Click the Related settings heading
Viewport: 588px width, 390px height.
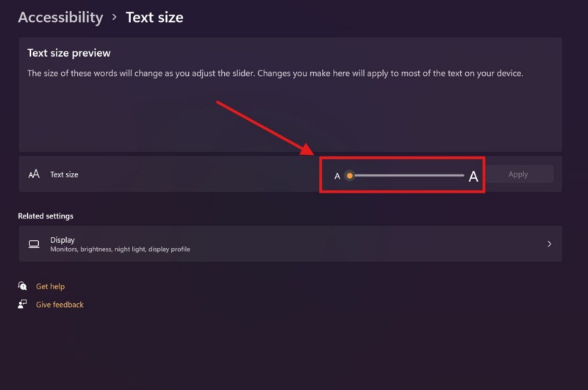click(x=46, y=216)
